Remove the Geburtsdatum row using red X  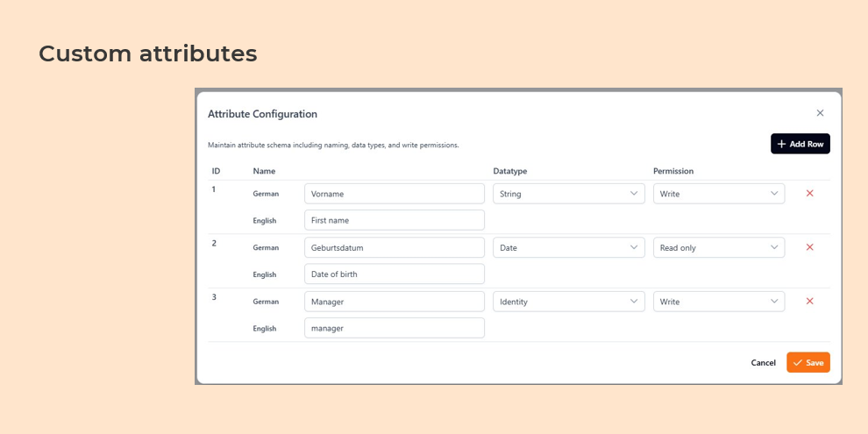[x=809, y=247]
